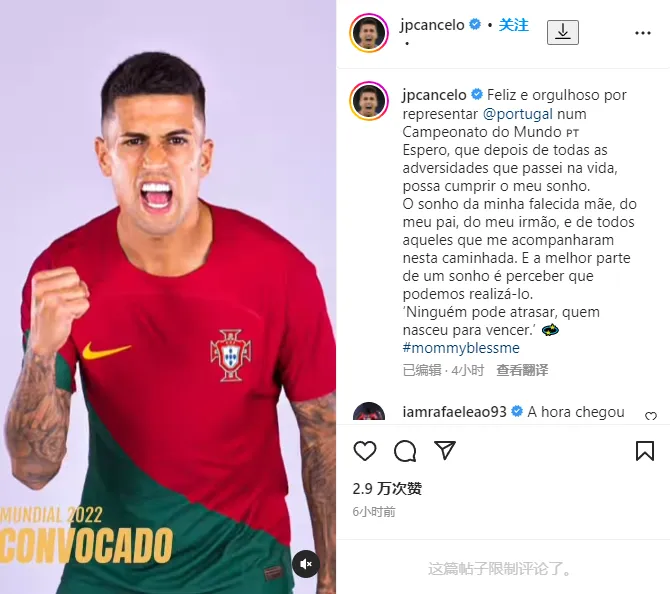Click jpcancelo username in header

click(x=432, y=25)
